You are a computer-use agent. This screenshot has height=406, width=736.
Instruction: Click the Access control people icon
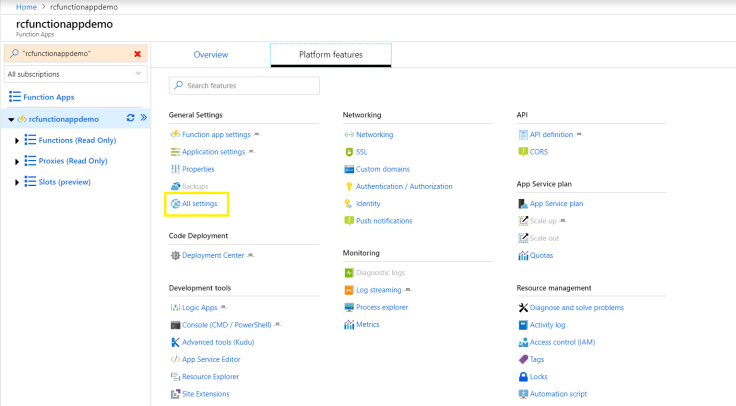(523, 342)
